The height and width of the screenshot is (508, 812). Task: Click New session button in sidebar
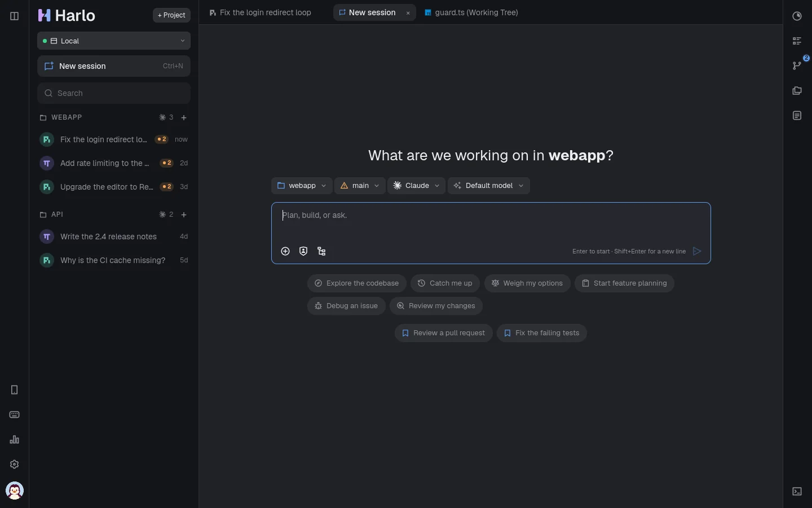coord(114,66)
